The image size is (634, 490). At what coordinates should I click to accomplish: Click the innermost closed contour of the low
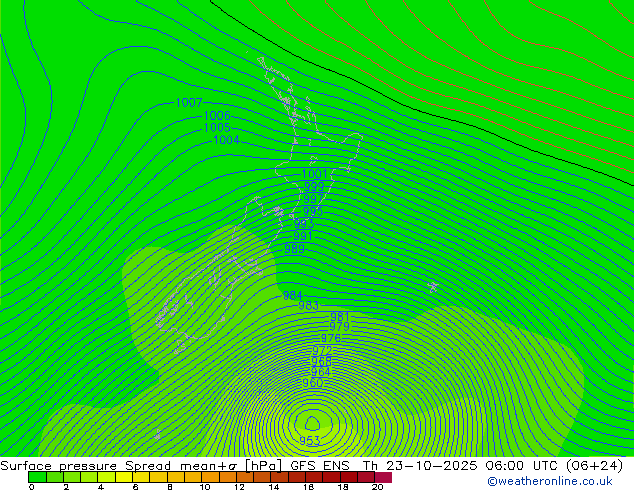[x=312, y=422]
